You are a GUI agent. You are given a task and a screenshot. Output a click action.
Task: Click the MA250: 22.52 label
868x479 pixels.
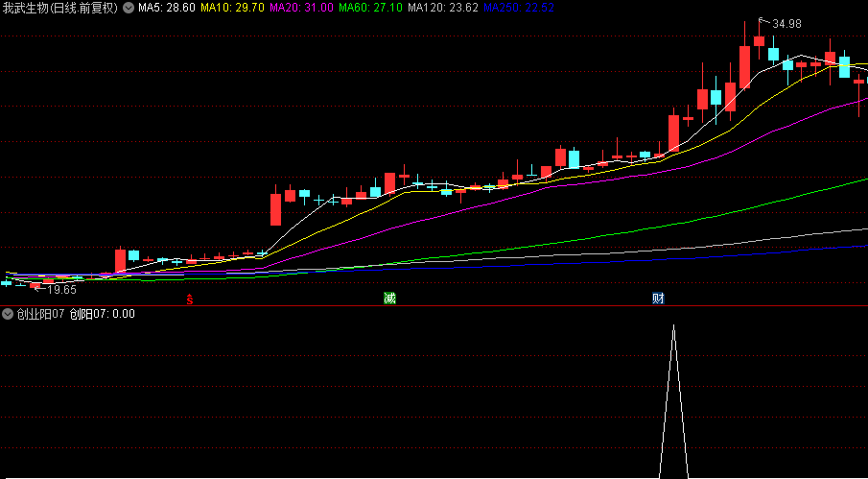[519, 9]
